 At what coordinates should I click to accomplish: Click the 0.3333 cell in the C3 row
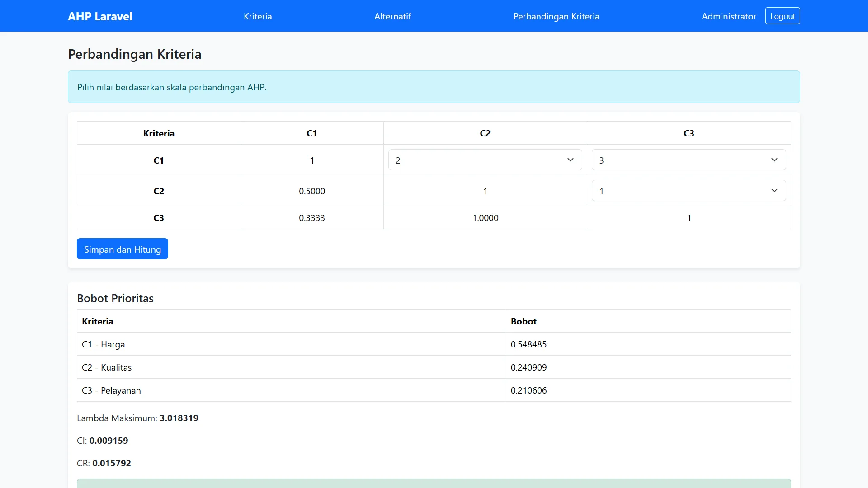tap(312, 218)
